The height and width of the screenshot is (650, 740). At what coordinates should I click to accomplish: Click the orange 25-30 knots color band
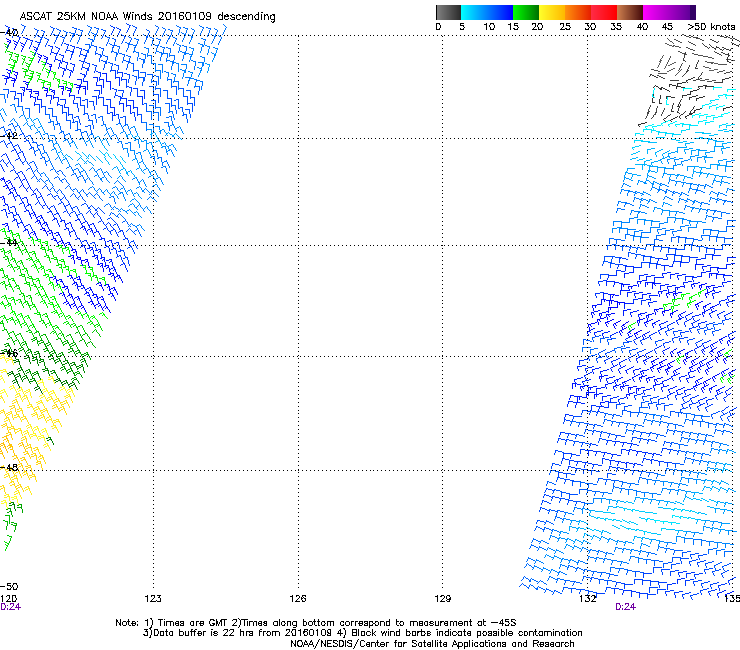pyautogui.click(x=578, y=12)
